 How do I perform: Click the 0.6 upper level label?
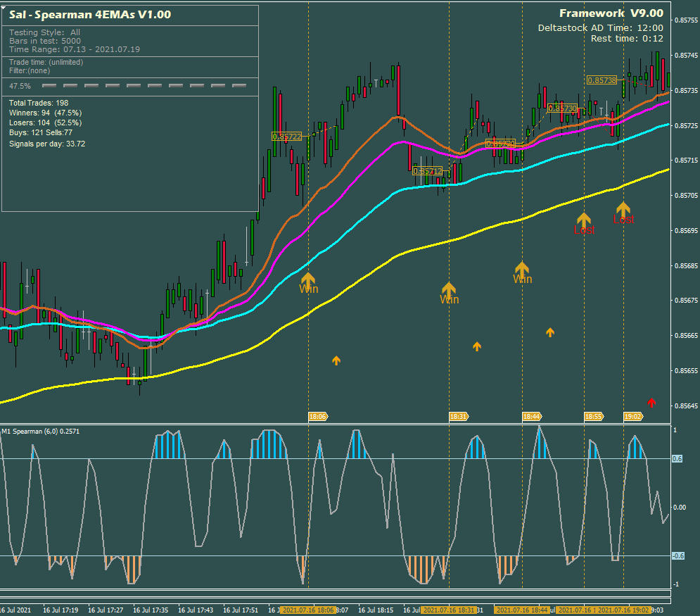pyautogui.click(x=677, y=459)
